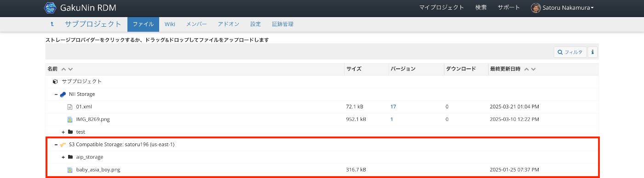Click the 316.7 kB size cell
The image size is (644, 178).
point(356,170)
